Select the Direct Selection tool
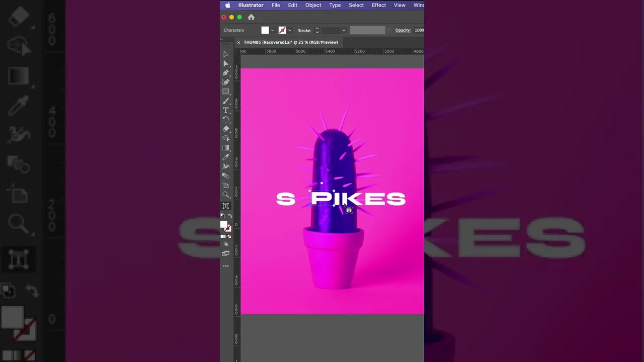This screenshot has width=644, height=362. [x=226, y=64]
